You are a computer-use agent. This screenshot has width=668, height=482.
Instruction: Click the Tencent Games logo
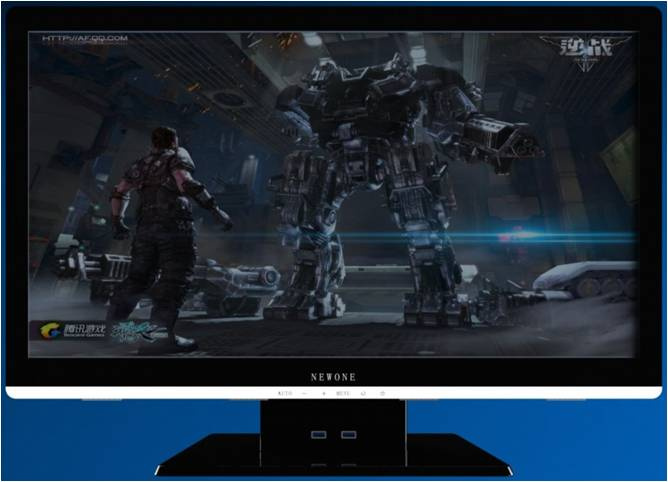coord(72,330)
